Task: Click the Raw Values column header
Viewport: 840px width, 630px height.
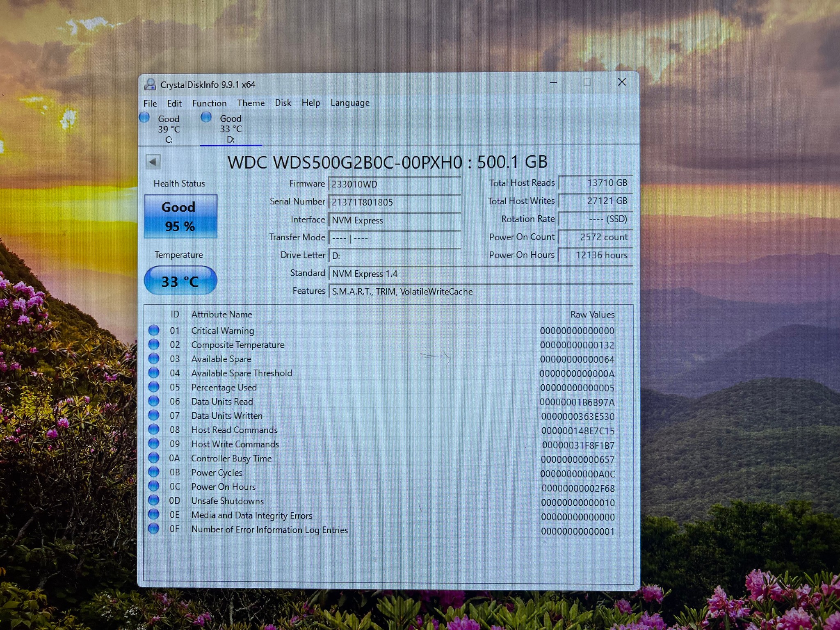Action: [592, 315]
